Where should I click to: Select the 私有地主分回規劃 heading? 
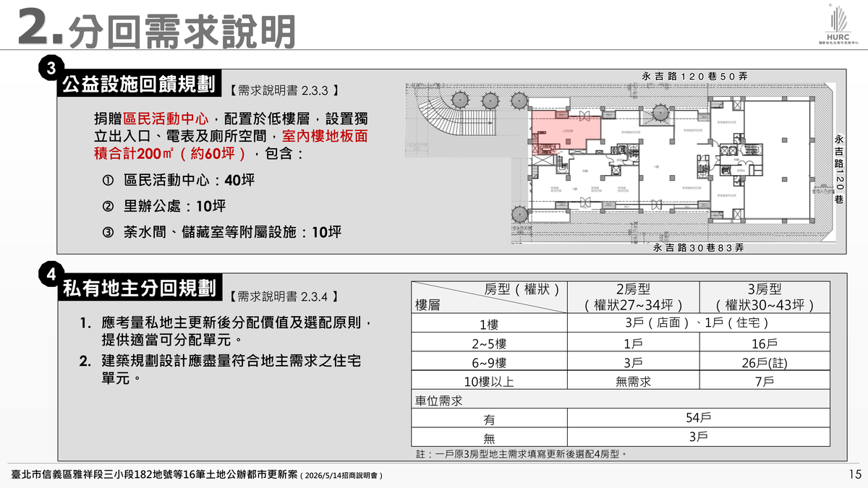tap(140, 289)
